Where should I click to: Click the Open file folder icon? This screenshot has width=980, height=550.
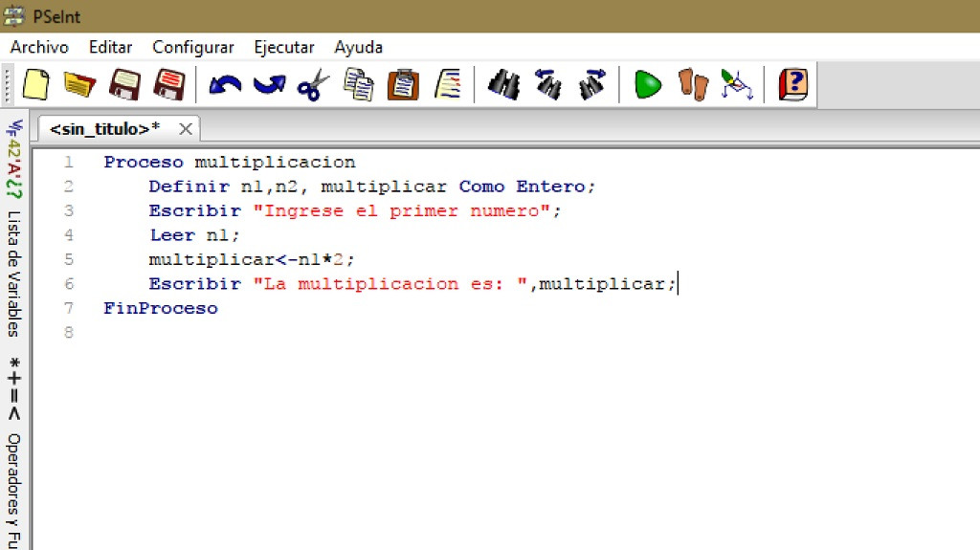[79, 84]
